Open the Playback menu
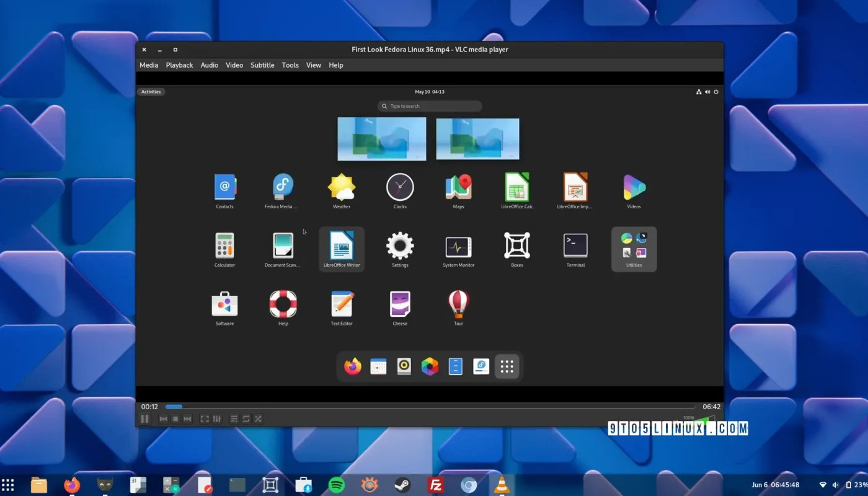This screenshot has height=496, width=868. [179, 65]
